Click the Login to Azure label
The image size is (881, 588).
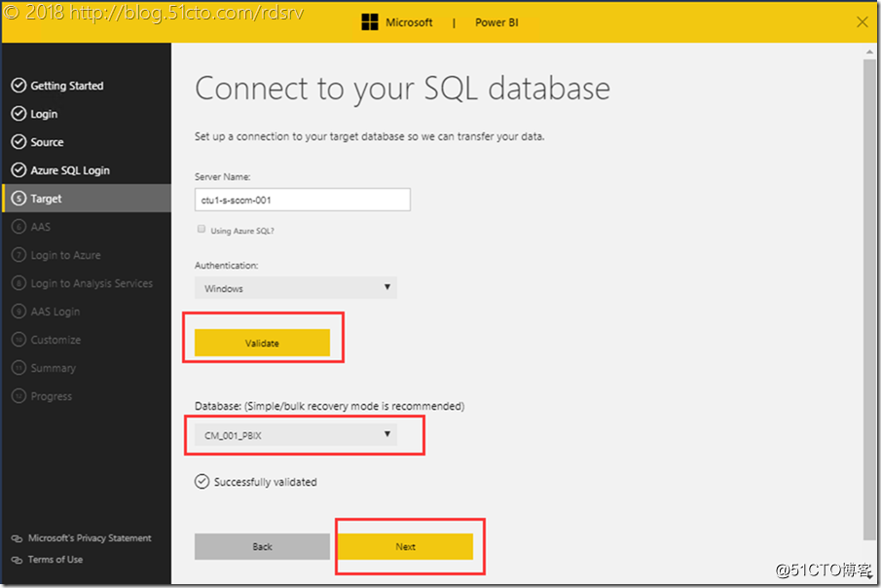coord(66,255)
